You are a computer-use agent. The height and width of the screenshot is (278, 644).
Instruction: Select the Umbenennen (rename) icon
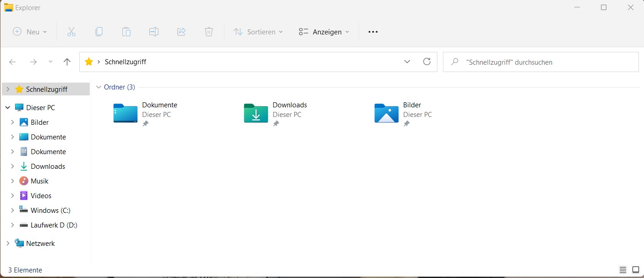[154, 32]
